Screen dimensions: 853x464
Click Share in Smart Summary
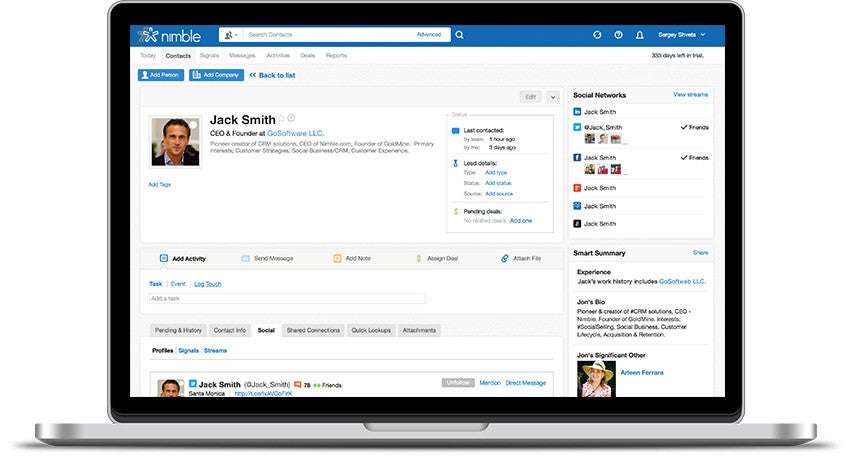click(x=700, y=253)
